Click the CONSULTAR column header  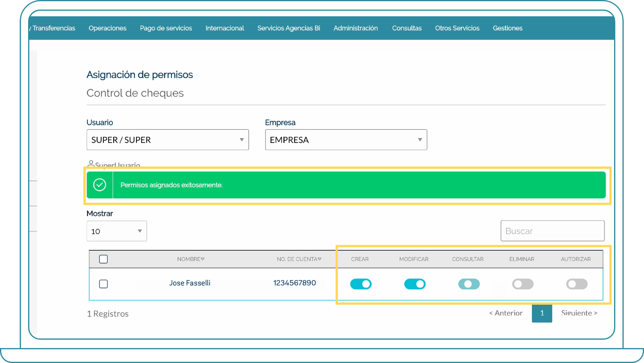pos(468,259)
